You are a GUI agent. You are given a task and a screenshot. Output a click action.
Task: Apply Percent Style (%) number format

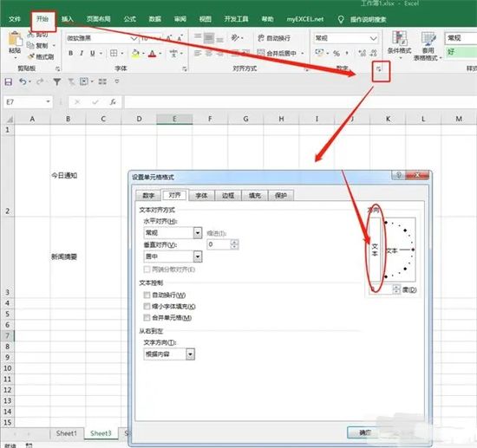(x=337, y=54)
